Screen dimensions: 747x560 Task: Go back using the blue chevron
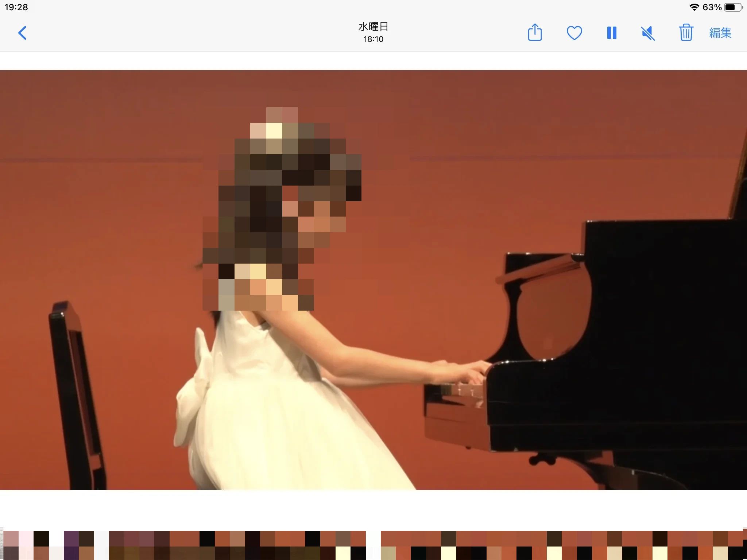click(x=22, y=33)
